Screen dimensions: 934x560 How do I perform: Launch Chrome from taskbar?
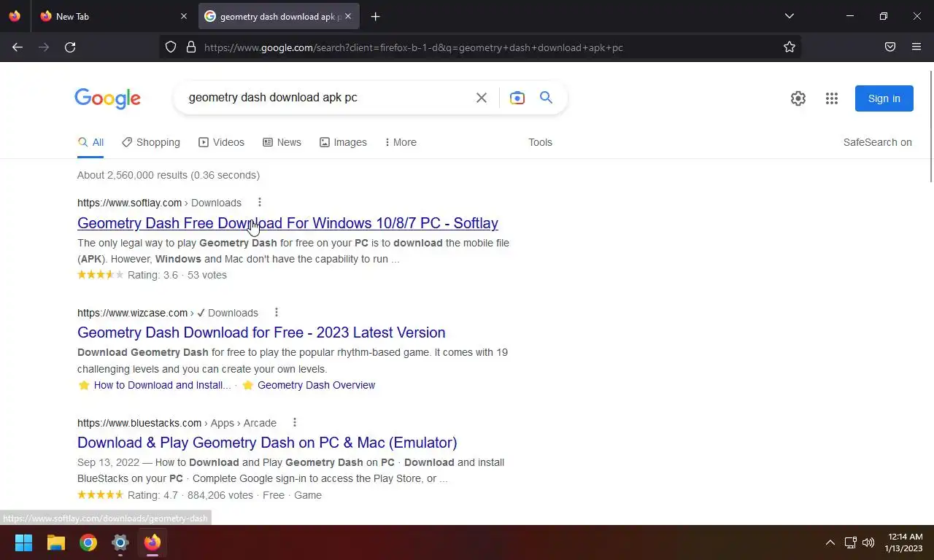[88, 542]
